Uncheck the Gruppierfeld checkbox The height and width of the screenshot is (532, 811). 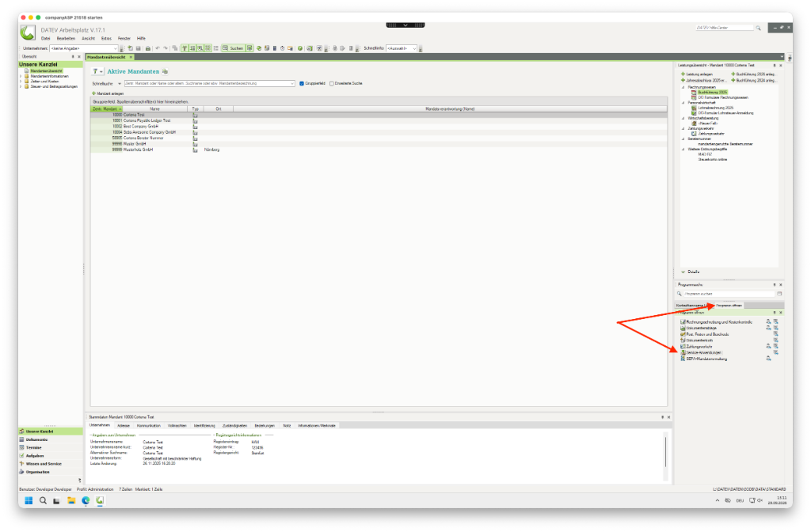(302, 83)
